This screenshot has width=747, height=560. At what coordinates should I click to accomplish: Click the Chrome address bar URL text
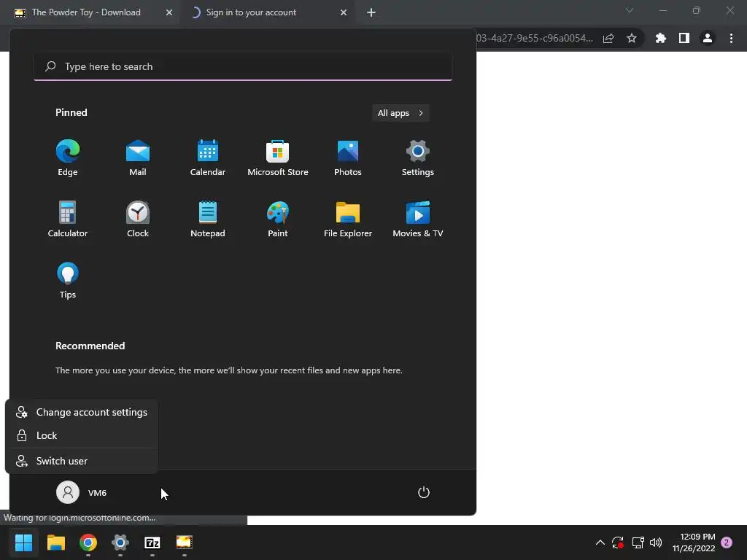coord(535,38)
